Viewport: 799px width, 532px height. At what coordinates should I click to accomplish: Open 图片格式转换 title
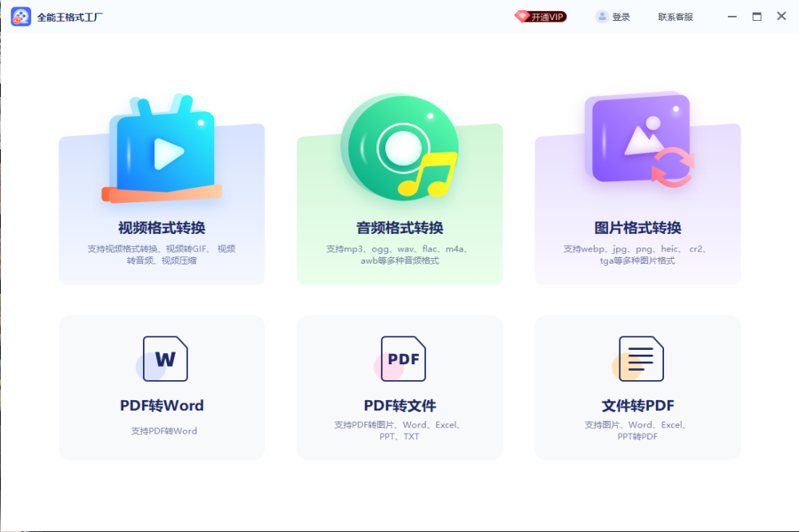point(638,228)
